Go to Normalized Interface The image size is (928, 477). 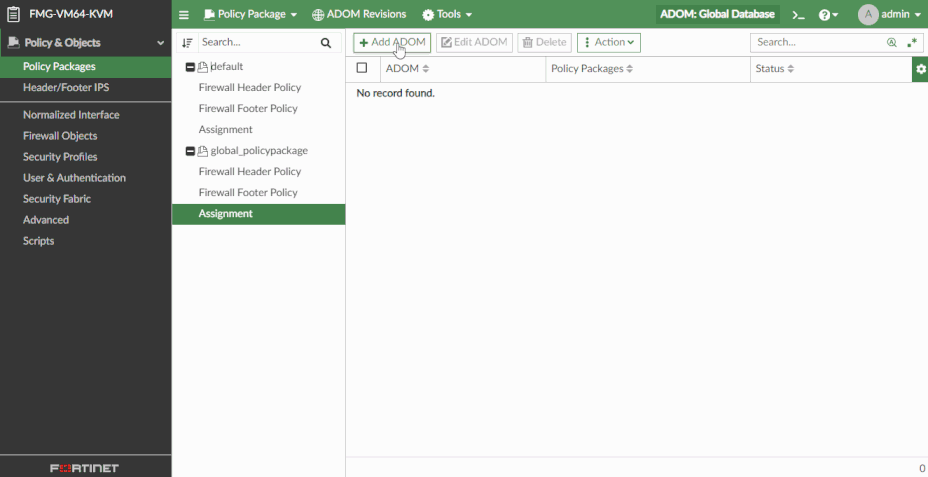coord(86,115)
